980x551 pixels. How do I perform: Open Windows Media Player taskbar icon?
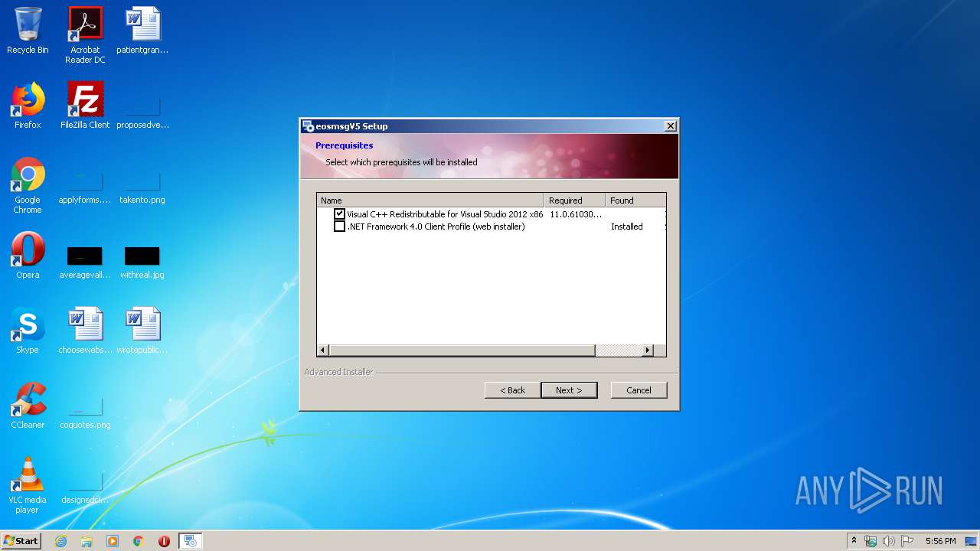(113, 541)
